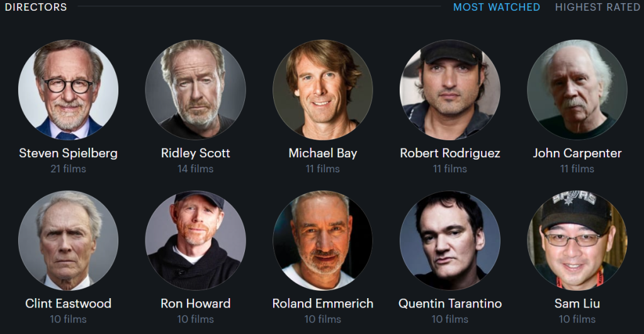Open the Michael Bay name link

pos(323,153)
